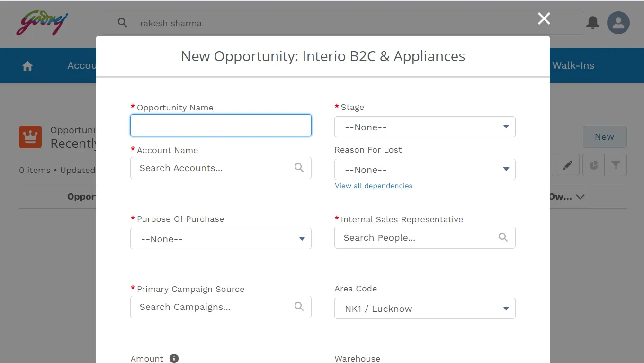Viewport: 644px width, 363px height.
Task: Open the chart pie icon button
Action: coord(594,165)
